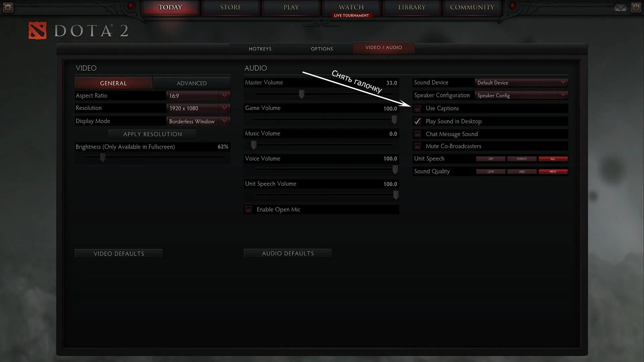Click the resolution dropdown arrow
The image size is (644, 362).
pyautogui.click(x=226, y=108)
